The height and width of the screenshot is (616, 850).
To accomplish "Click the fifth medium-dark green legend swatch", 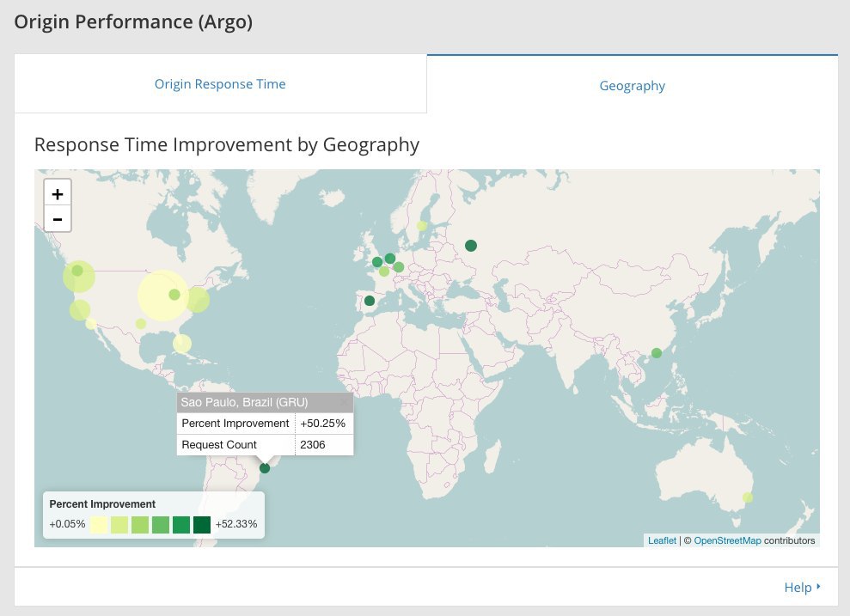I will coord(181,524).
